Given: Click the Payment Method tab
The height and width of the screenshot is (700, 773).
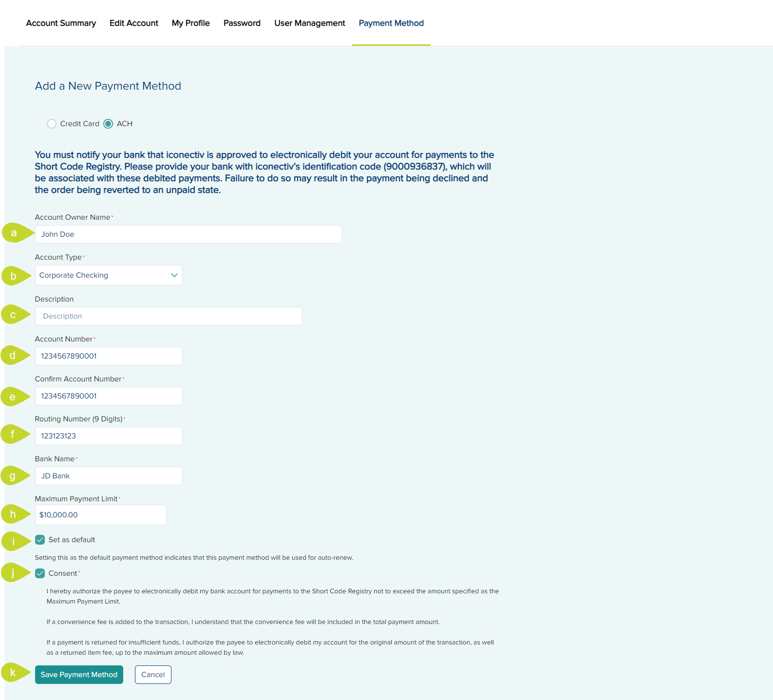Looking at the screenshot, I should tap(391, 23).
